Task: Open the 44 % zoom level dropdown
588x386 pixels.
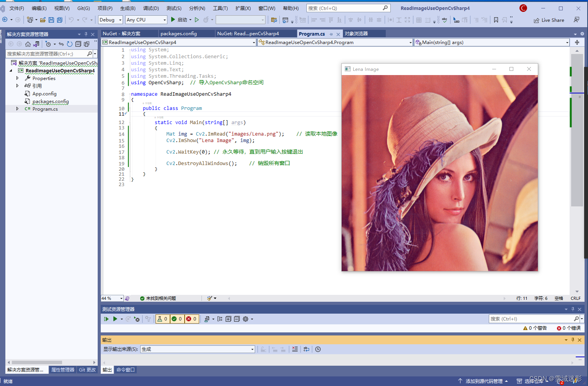Action: click(112, 298)
